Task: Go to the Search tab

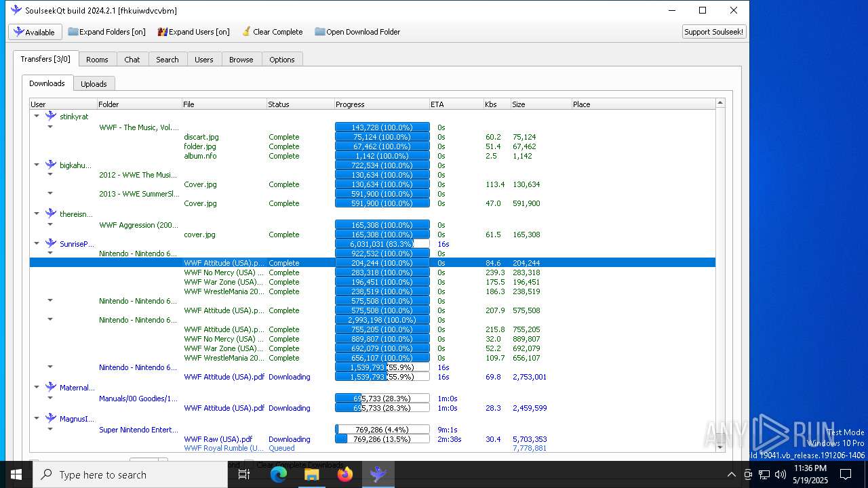Action: pos(167,60)
